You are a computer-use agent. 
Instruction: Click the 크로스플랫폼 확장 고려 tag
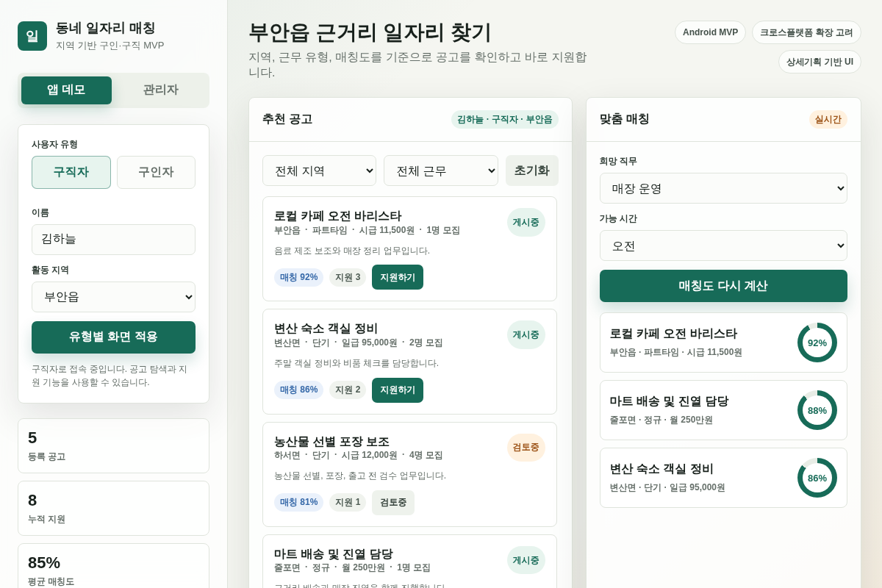[x=806, y=32]
